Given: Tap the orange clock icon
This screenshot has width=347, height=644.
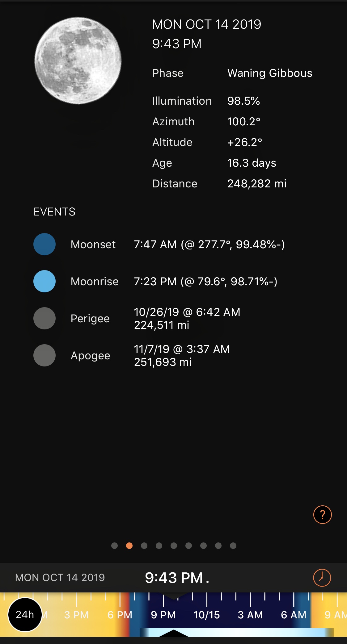Looking at the screenshot, I should click(x=322, y=578).
